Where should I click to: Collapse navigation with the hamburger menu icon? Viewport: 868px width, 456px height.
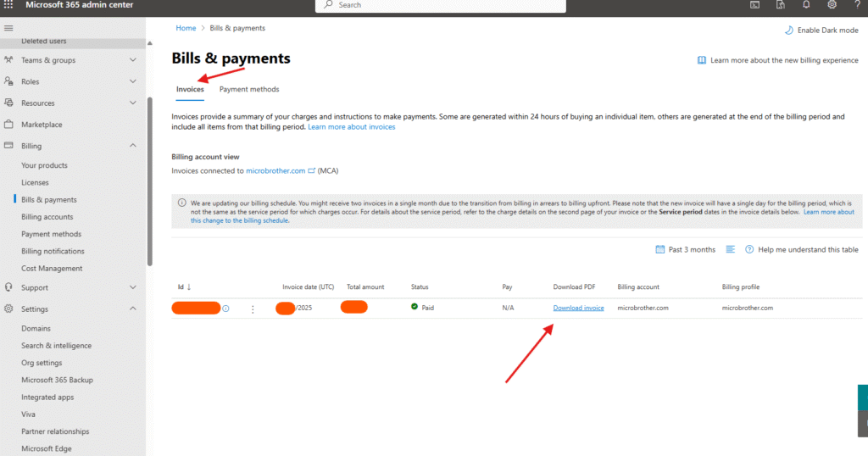(8, 28)
